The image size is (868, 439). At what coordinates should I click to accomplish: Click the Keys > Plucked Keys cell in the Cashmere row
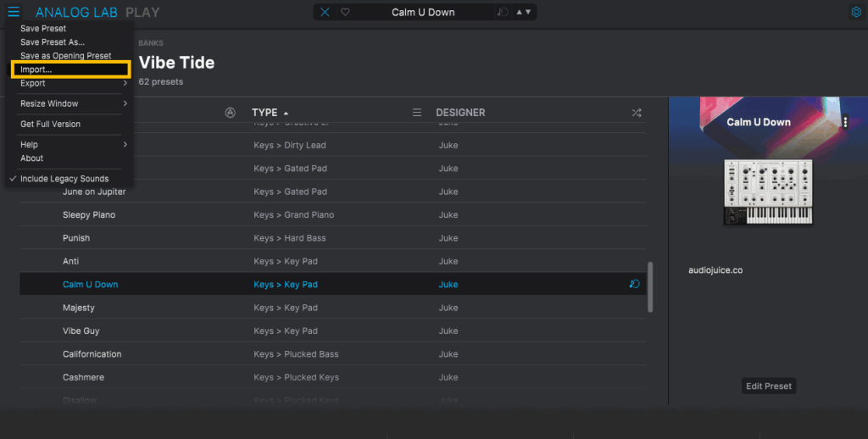point(296,377)
